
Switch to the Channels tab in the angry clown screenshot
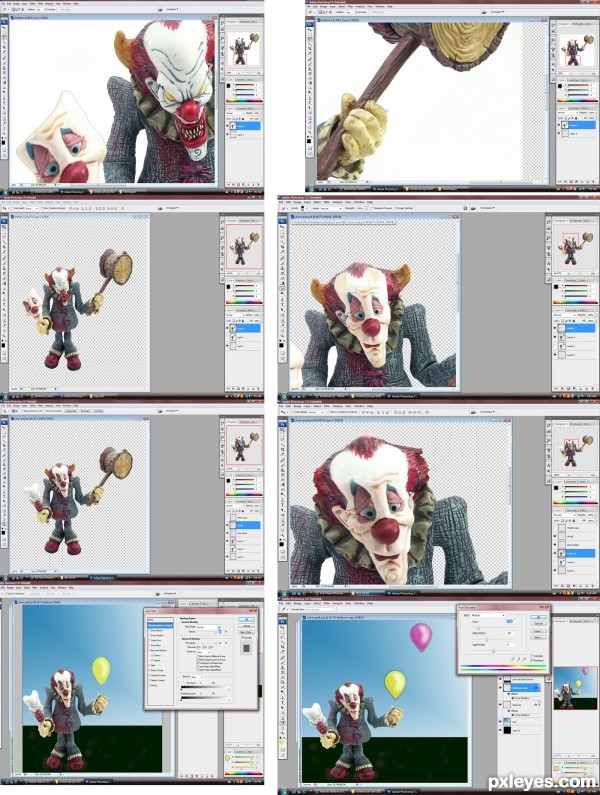coord(241,108)
